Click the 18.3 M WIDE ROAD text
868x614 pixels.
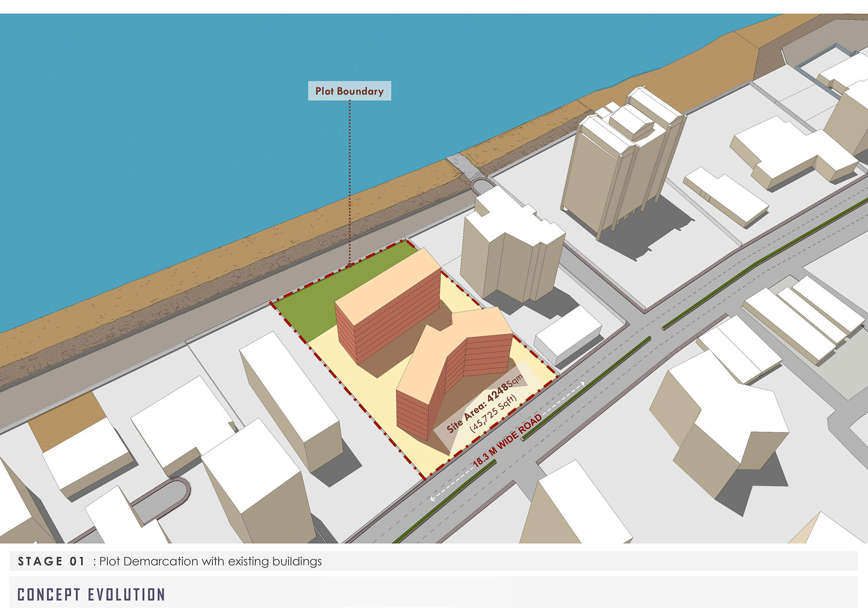tap(508, 440)
